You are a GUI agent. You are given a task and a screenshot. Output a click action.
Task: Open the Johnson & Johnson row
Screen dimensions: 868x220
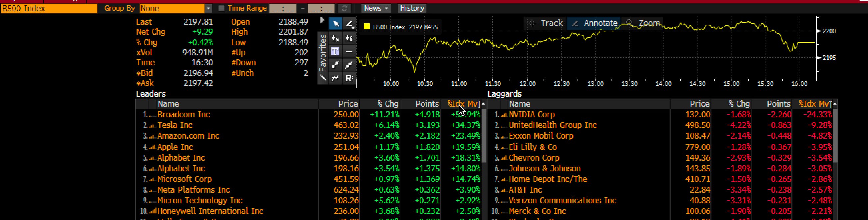tap(660, 169)
